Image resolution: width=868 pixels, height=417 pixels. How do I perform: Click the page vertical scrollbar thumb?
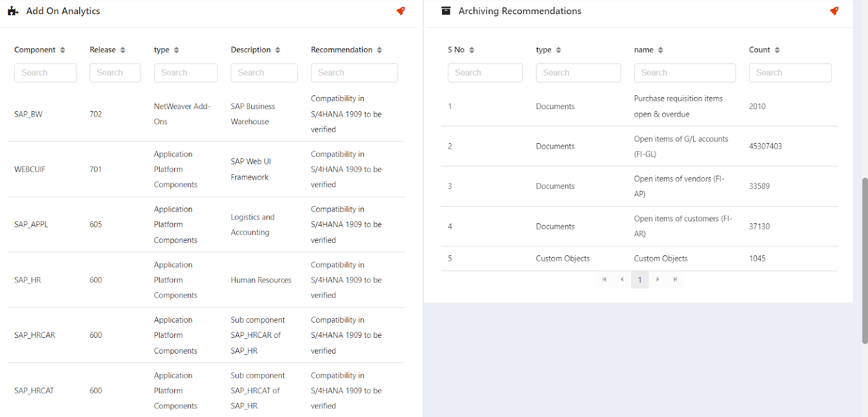tap(864, 260)
